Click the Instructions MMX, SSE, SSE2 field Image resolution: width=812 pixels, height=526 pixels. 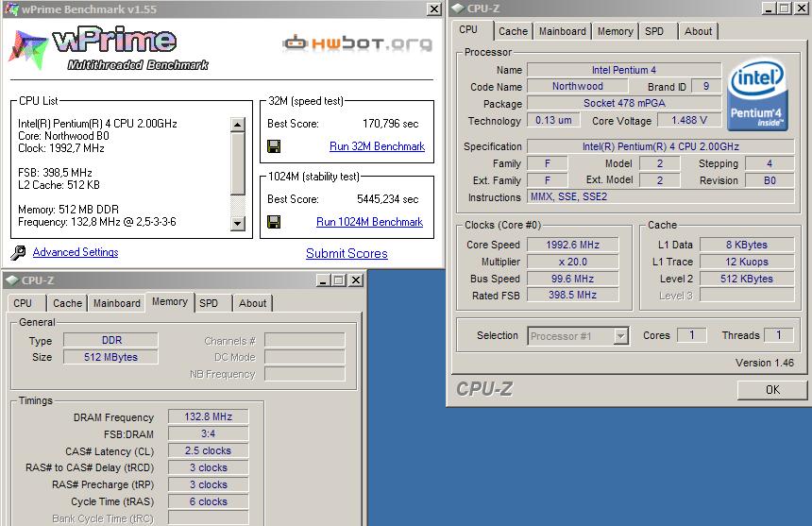point(660,196)
